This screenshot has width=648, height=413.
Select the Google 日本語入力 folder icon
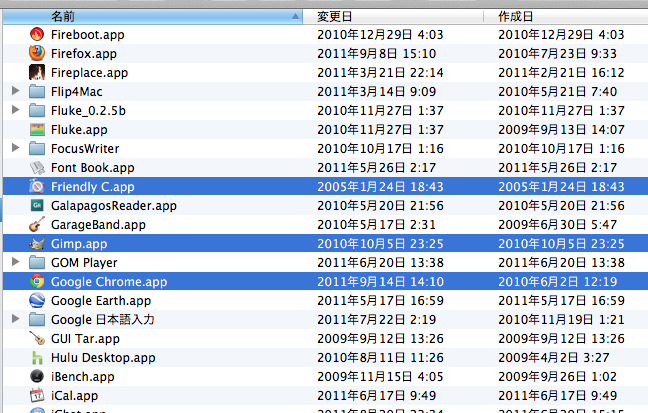pos(37,320)
